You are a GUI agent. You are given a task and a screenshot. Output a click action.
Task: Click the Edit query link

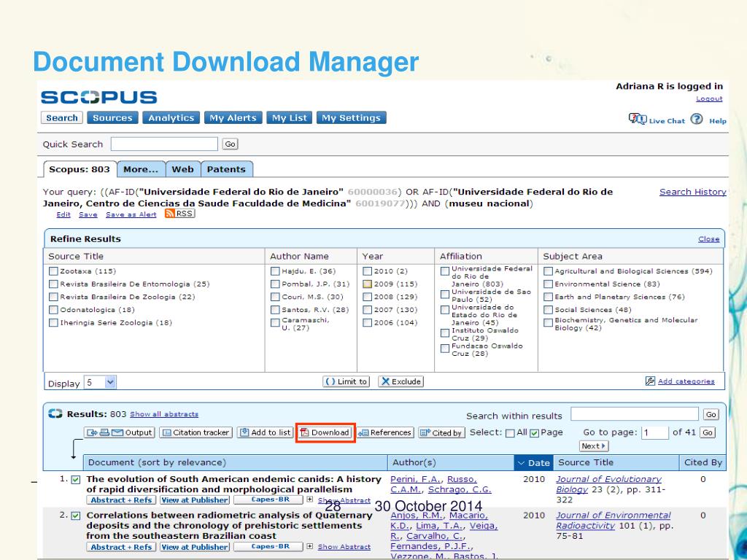63,215
